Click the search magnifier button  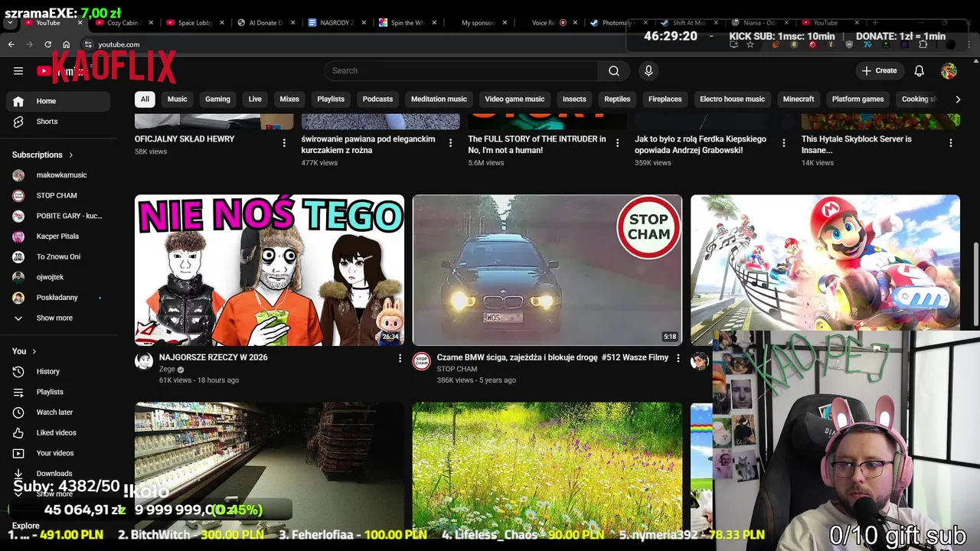point(614,70)
